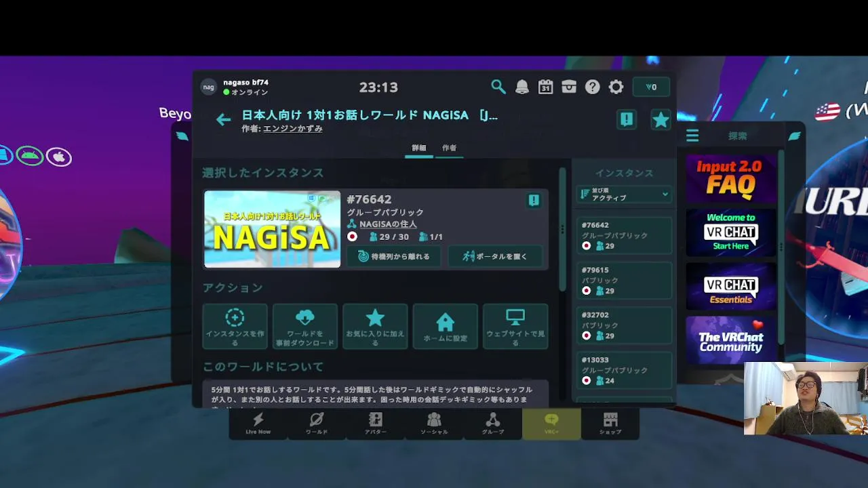
Task: Open the Welcome to VRChat Start Here banner
Action: click(x=731, y=232)
